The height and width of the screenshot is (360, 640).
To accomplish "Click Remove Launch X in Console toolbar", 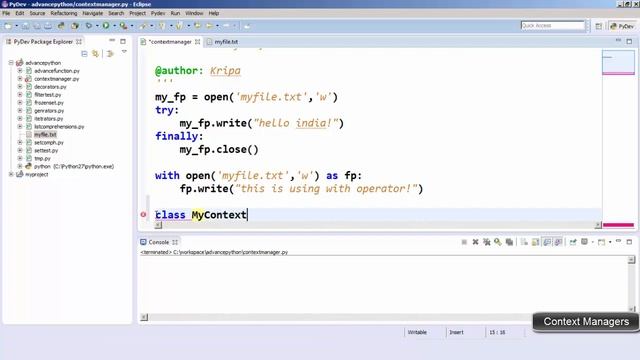I will [476, 242].
